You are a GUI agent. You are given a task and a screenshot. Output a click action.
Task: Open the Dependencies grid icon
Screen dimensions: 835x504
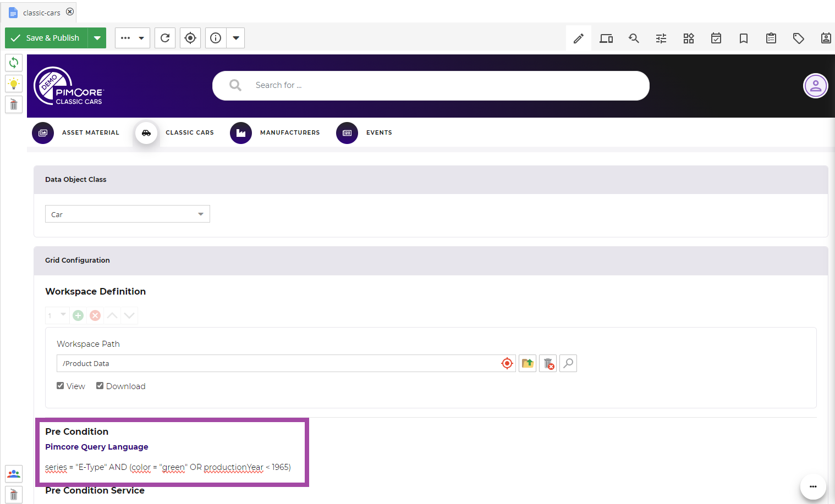[x=688, y=38]
